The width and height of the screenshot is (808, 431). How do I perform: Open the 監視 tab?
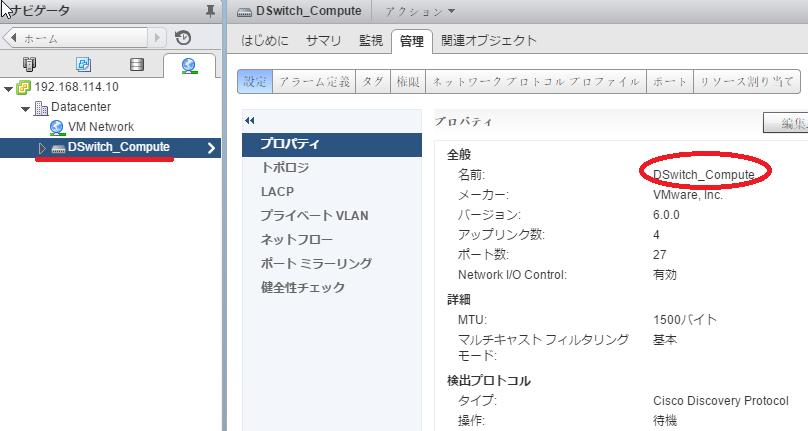[371, 41]
